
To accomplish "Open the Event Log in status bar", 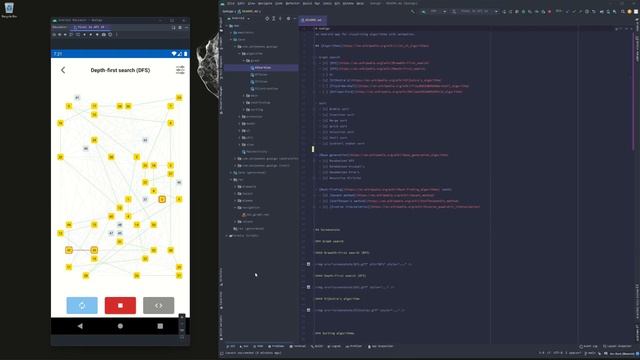I will (589, 346).
